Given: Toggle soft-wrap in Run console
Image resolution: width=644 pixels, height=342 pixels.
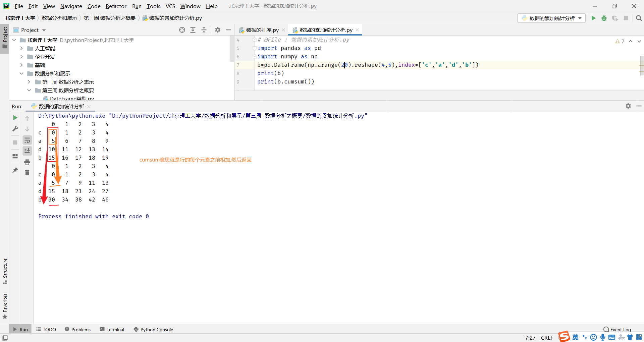Looking at the screenshot, I should click(x=27, y=140).
